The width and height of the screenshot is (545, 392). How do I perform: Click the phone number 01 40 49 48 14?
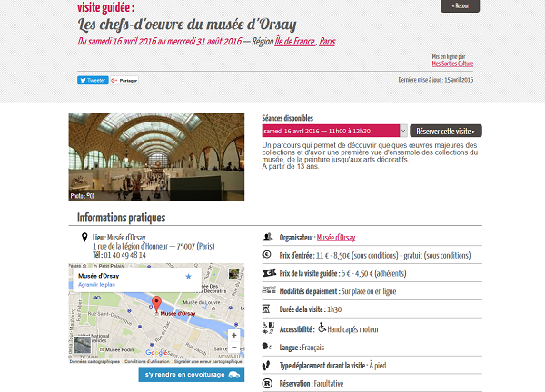click(x=124, y=255)
